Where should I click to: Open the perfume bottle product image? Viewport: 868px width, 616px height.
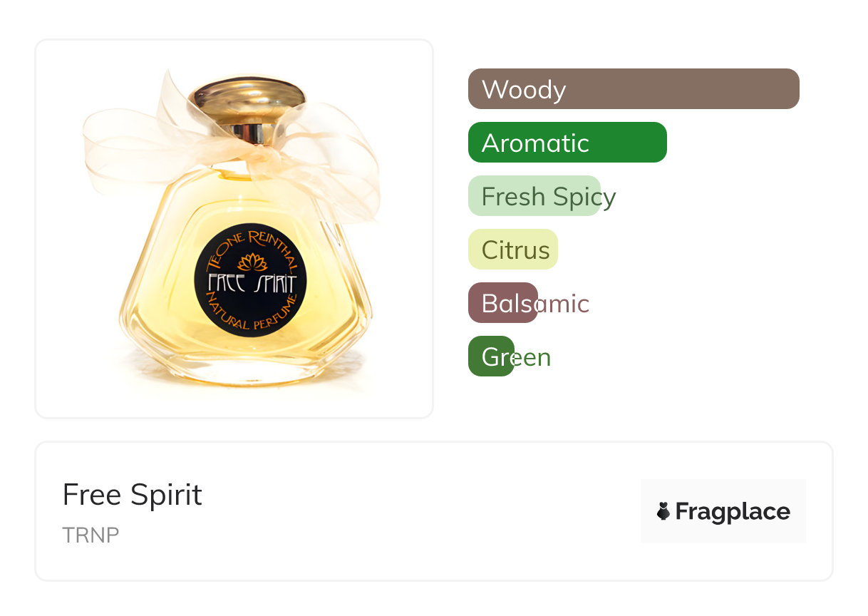(234, 229)
